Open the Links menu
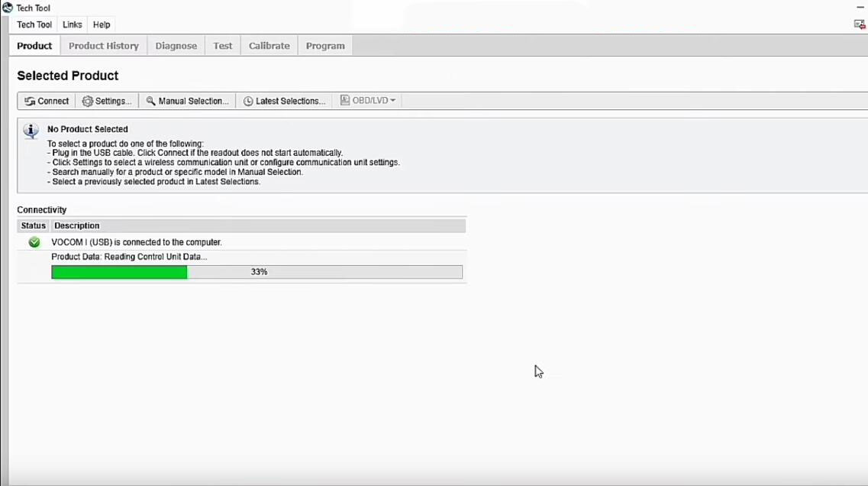The image size is (868, 486). 72,24
